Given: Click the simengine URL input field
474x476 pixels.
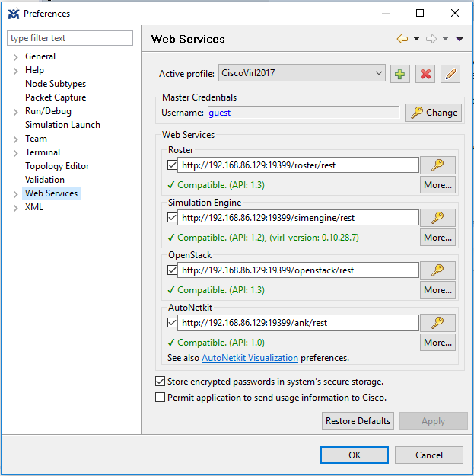Looking at the screenshot, I should [298, 218].
